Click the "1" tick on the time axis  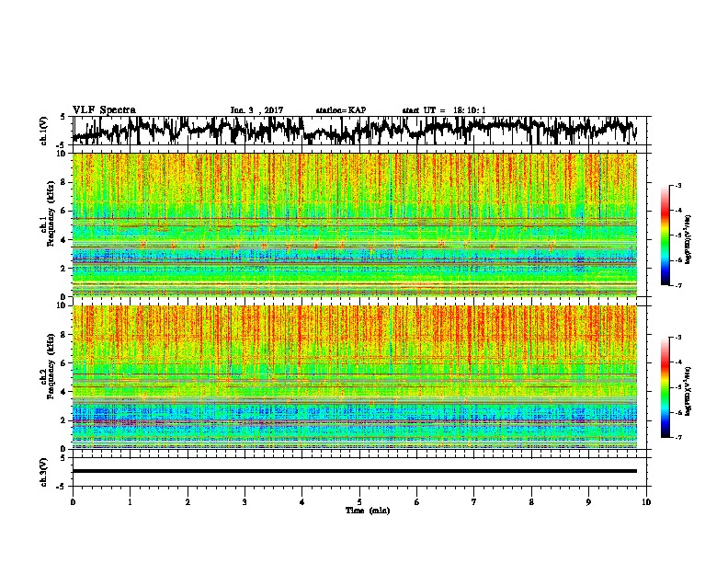coord(130,502)
